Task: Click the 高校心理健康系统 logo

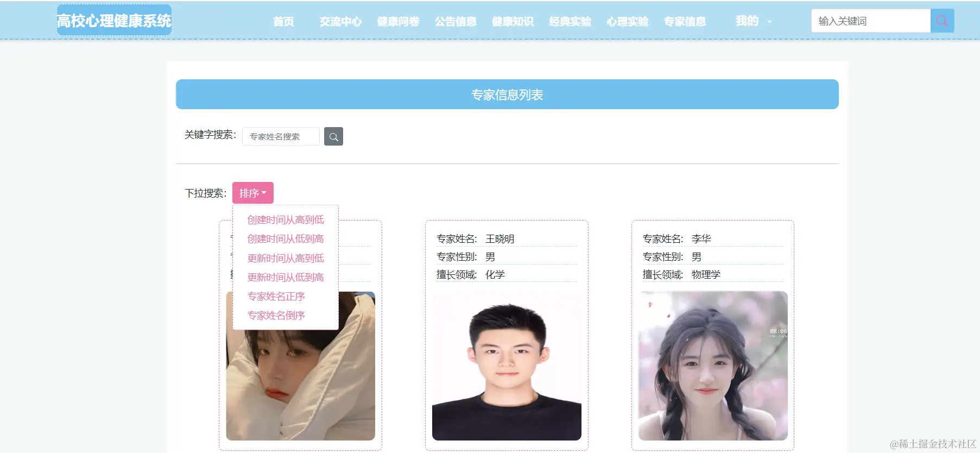Action: click(114, 21)
